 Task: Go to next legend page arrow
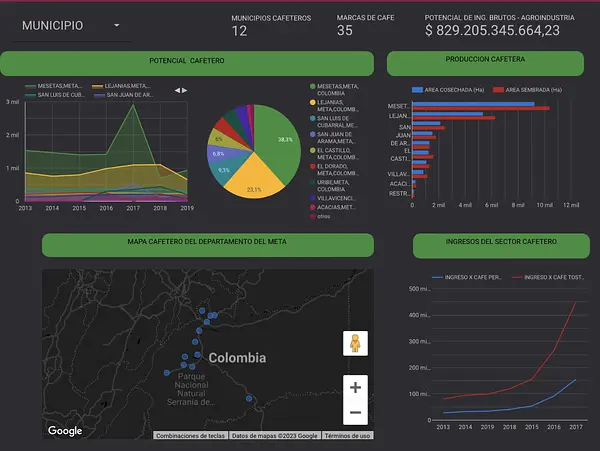click(x=184, y=90)
